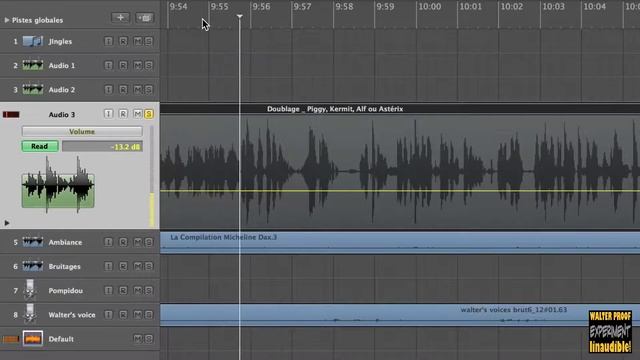640x360 pixels.
Task: Mute the Audio 2 track
Action: (x=138, y=89)
